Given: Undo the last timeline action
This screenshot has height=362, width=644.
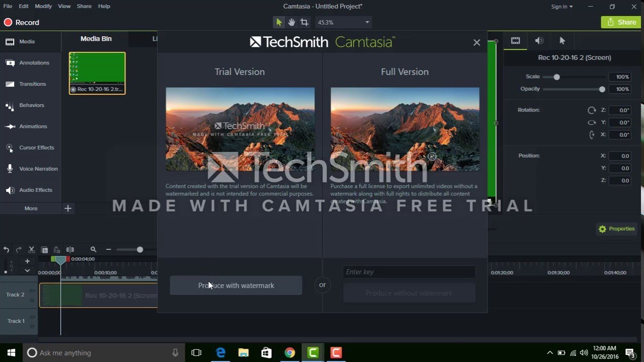Looking at the screenshot, I should pyautogui.click(x=6, y=249).
